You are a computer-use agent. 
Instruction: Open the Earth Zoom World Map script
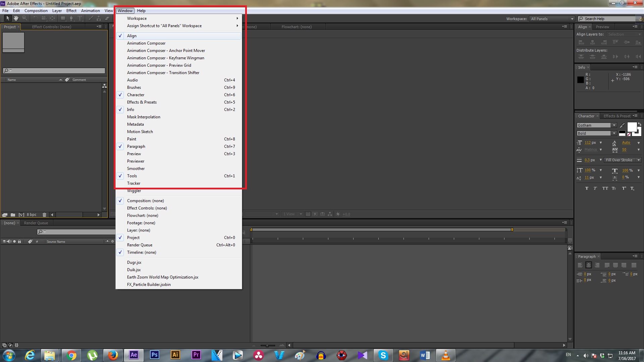[162, 277]
